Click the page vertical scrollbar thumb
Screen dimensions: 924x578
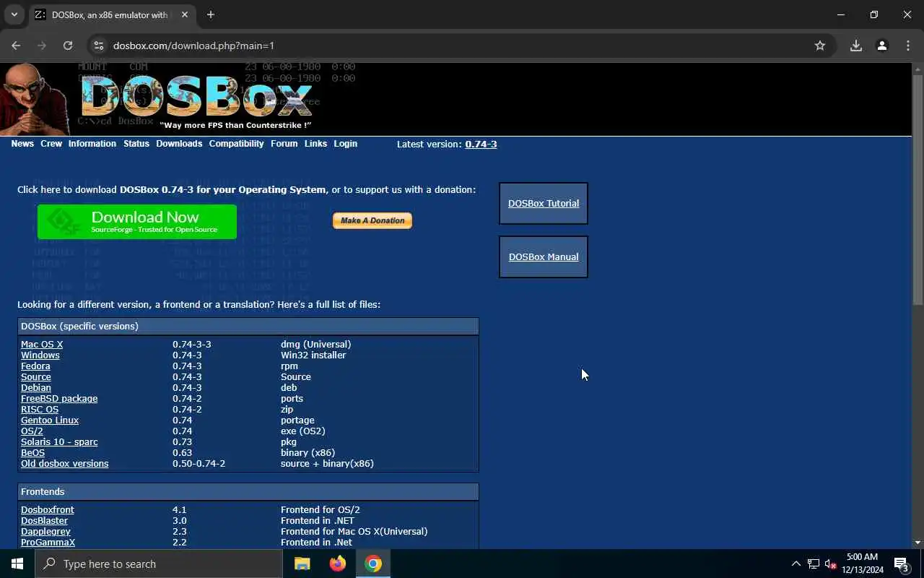pyautogui.click(x=918, y=189)
